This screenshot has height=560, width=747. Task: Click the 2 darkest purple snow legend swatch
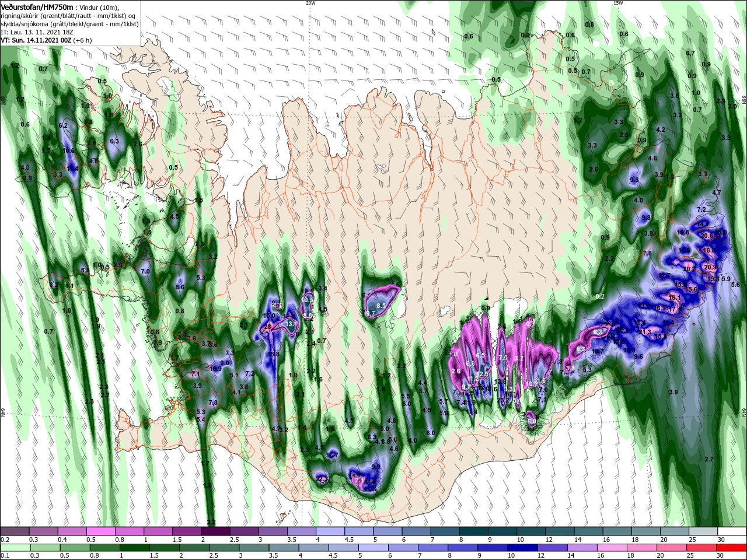point(215,531)
